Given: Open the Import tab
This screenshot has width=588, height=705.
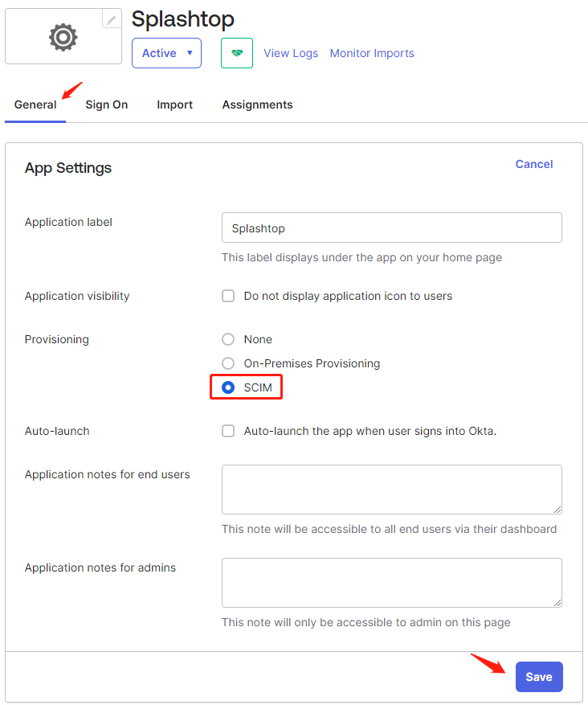Looking at the screenshot, I should 175,105.
